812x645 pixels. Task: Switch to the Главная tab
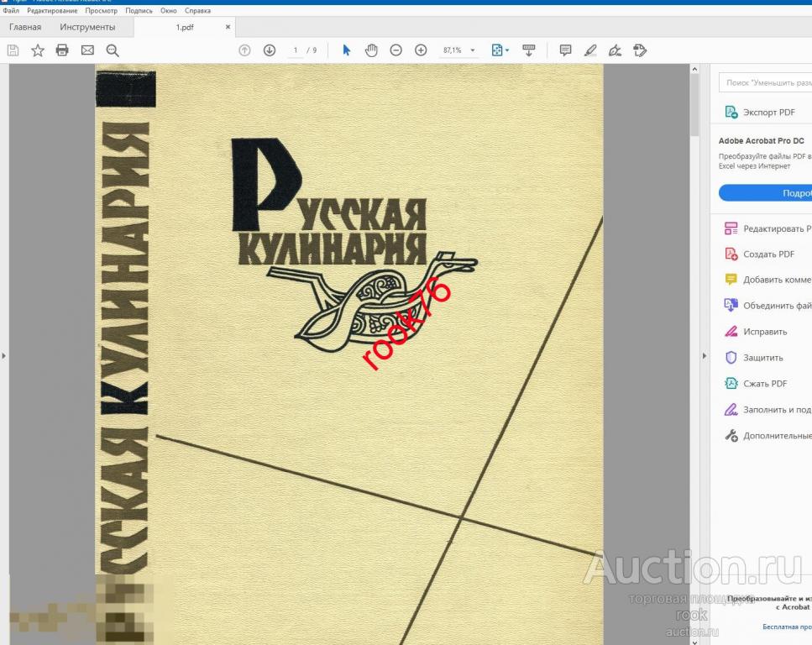tap(25, 27)
